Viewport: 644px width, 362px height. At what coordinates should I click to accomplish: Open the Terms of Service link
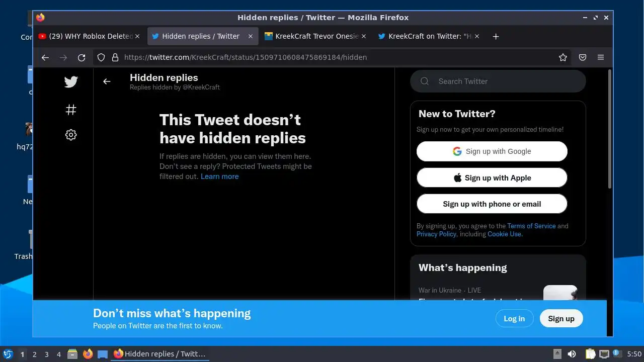point(531,226)
